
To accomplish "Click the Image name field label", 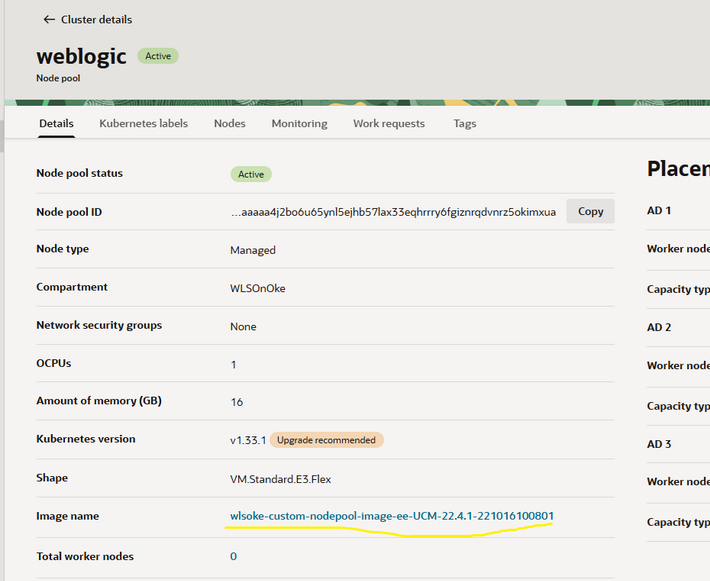I will [67, 516].
